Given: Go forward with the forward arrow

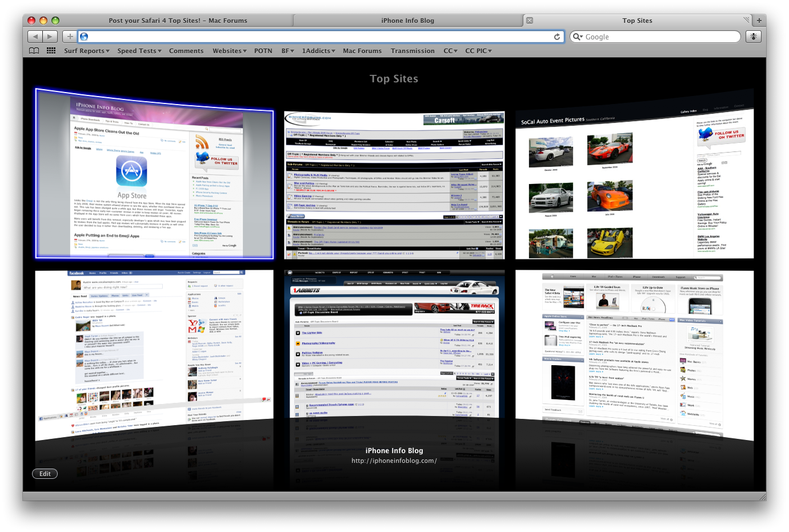Looking at the screenshot, I should (x=50, y=37).
